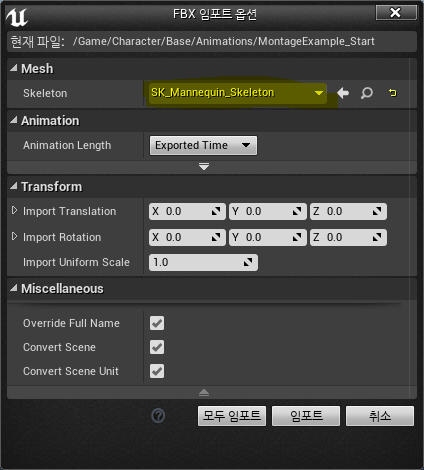The height and width of the screenshot is (470, 424).
Task: Browse to Skeleton asset with magnifier icon
Action: point(367,93)
